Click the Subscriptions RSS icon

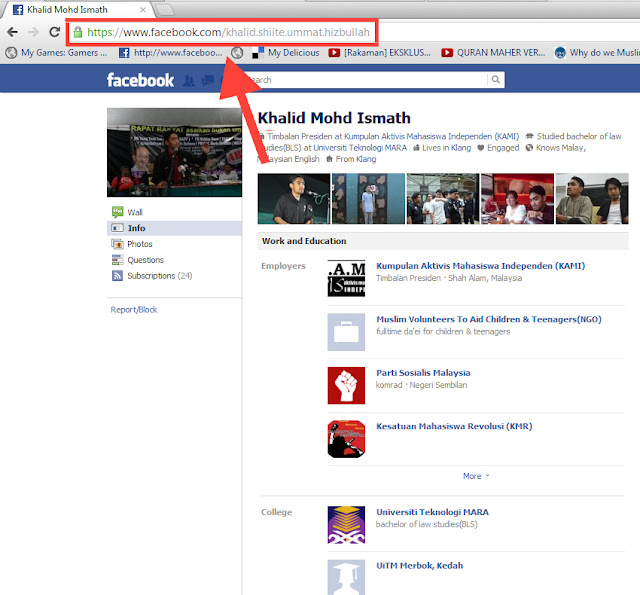[x=118, y=276]
